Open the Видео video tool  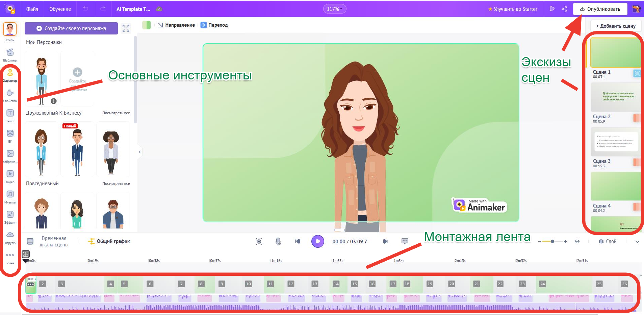10,176
